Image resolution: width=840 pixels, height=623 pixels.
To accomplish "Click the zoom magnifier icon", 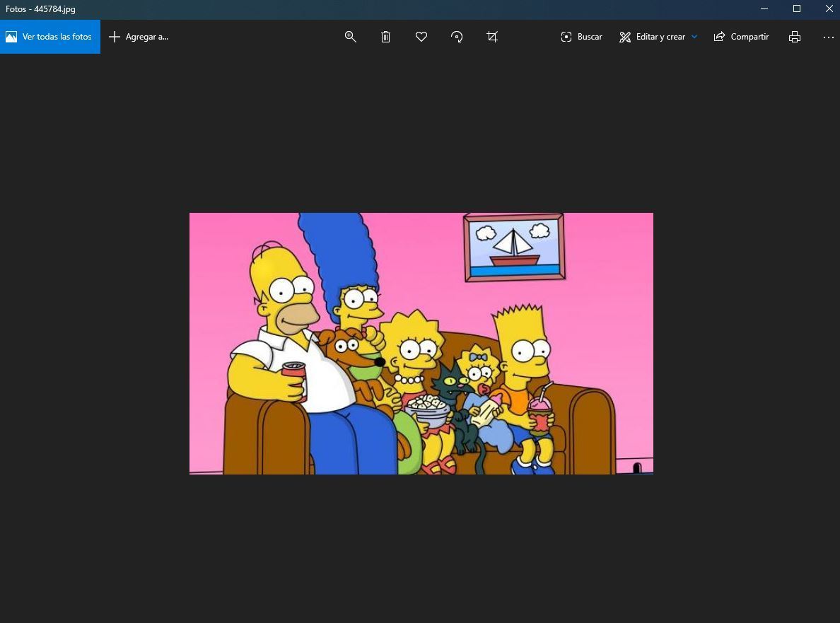I will point(350,37).
